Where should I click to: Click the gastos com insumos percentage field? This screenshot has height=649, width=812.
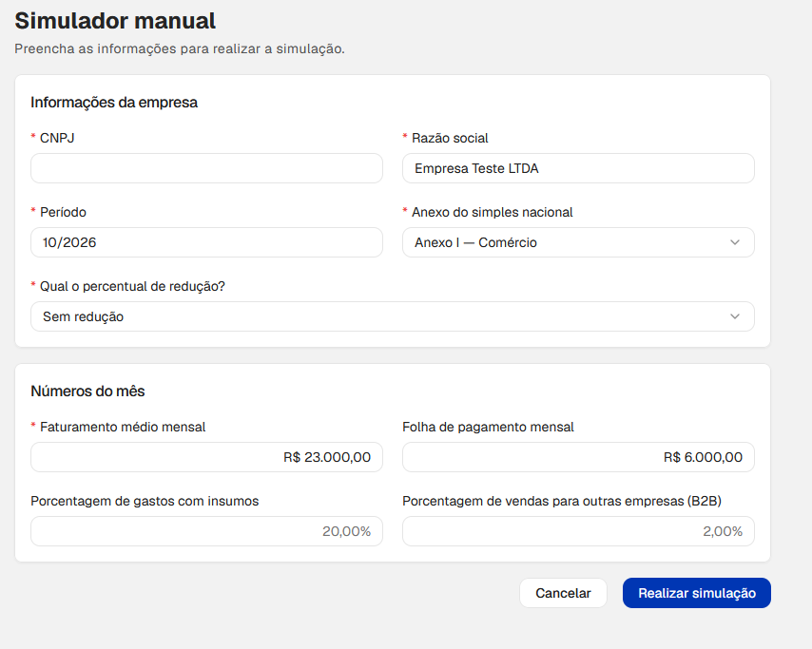coord(206,531)
